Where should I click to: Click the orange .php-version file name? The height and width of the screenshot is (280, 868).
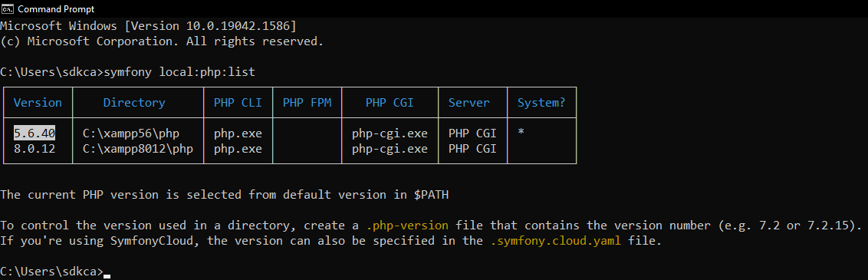(x=407, y=226)
